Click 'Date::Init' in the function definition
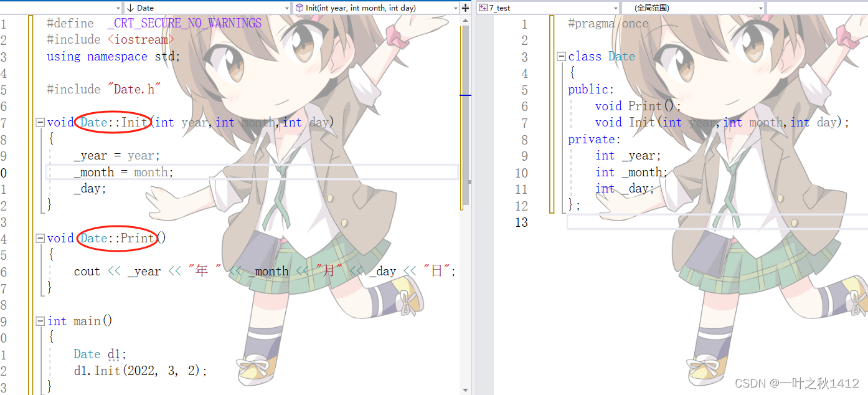868x395 pixels. coord(114,122)
